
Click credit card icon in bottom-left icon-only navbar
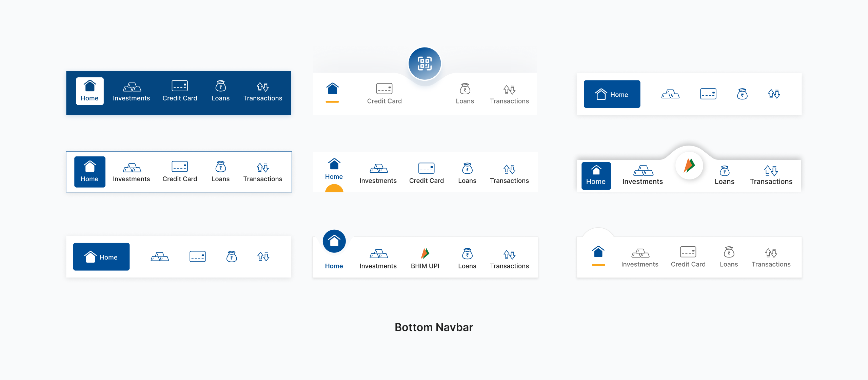197,256
